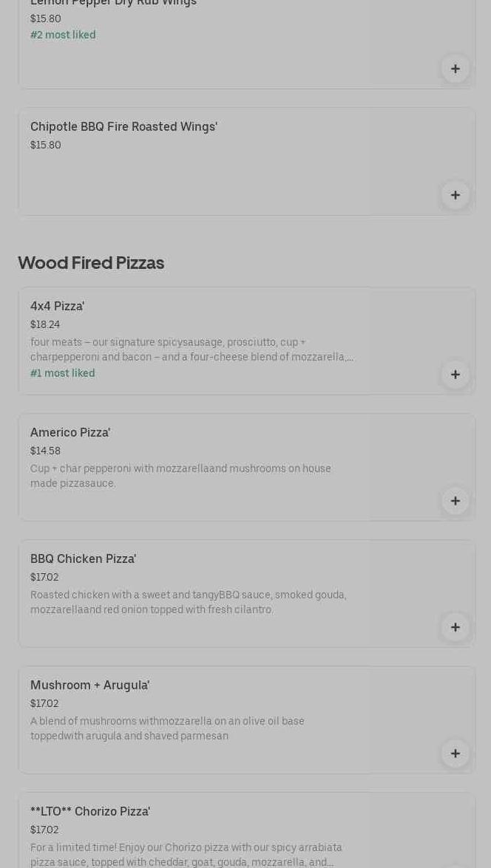Viewport: 491px width, 868px height.
Task: Add the 4x4 Pizza to order
Action: pyautogui.click(x=455, y=375)
